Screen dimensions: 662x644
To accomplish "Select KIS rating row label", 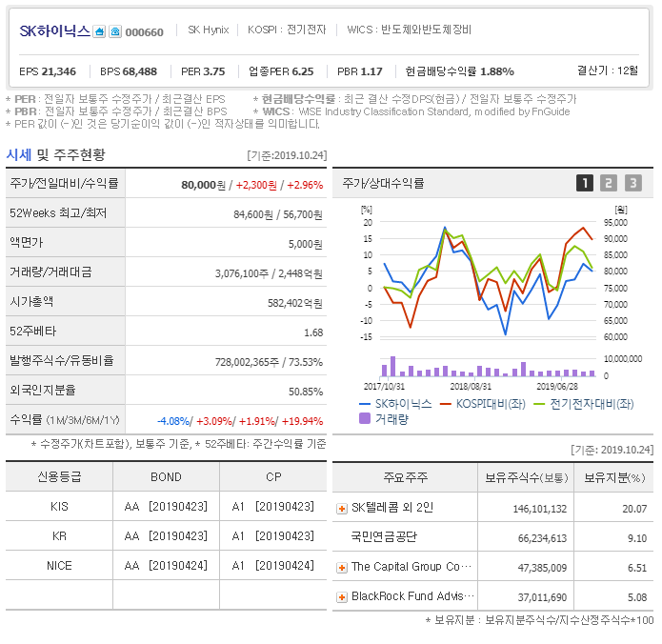I will [59, 506].
